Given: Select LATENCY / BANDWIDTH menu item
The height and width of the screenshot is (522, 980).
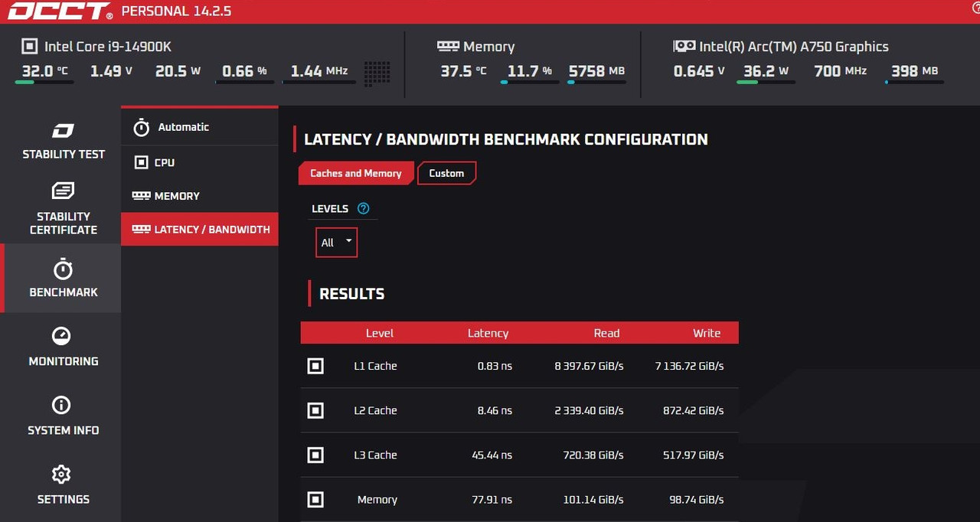Looking at the screenshot, I should point(199,229).
